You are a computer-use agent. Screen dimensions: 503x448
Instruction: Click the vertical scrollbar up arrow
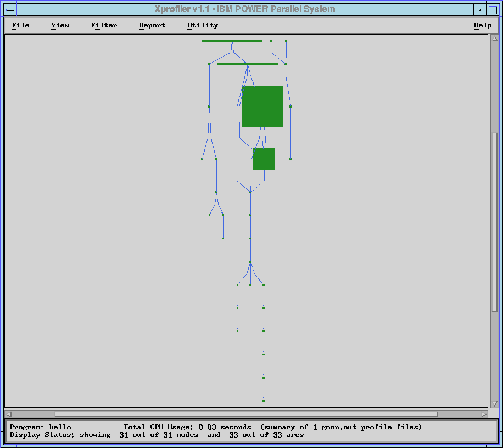point(495,38)
